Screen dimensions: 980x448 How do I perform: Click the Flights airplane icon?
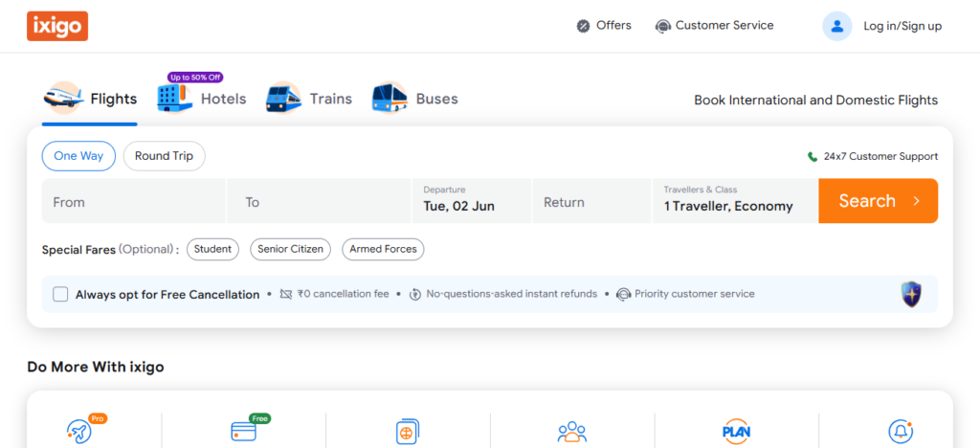pyautogui.click(x=63, y=98)
